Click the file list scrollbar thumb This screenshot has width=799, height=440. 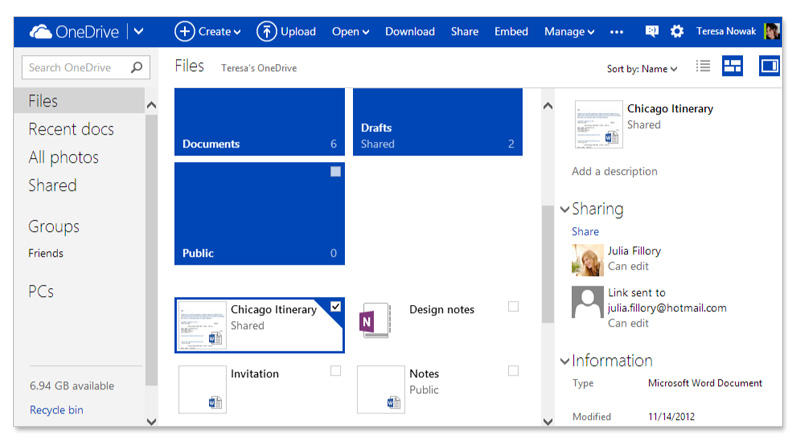548,264
